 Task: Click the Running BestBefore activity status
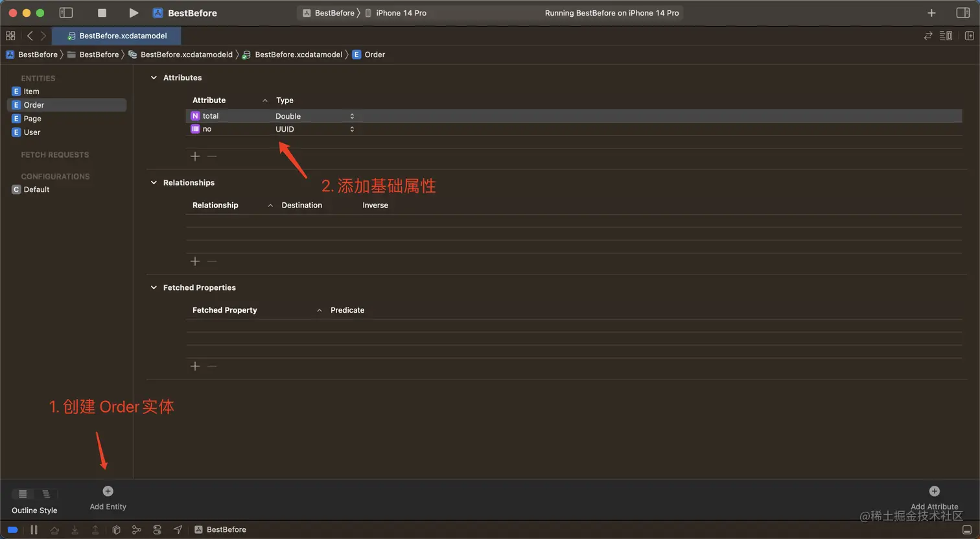click(x=612, y=13)
